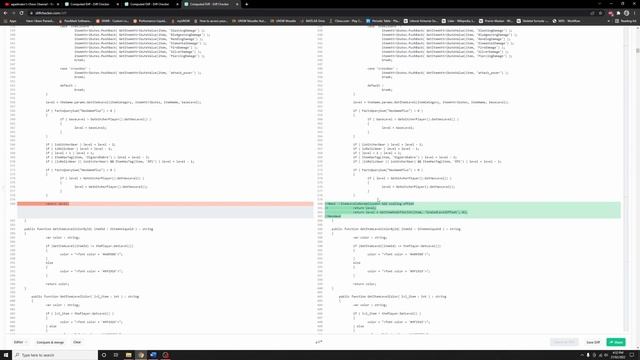The width and height of the screenshot is (640, 360).
Task: Open a new browser tab with plus icon
Action: (247, 4)
